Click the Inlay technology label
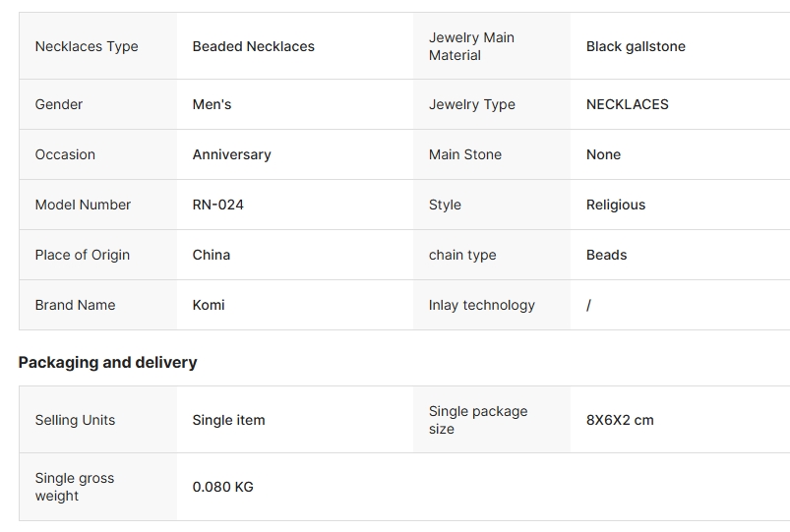 pos(482,305)
